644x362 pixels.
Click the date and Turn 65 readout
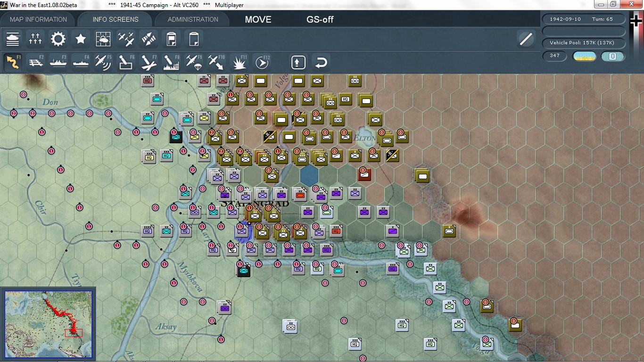pos(585,19)
